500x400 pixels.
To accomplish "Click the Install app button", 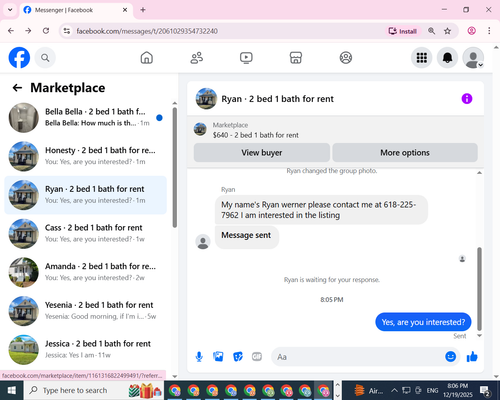I will click(403, 31).
